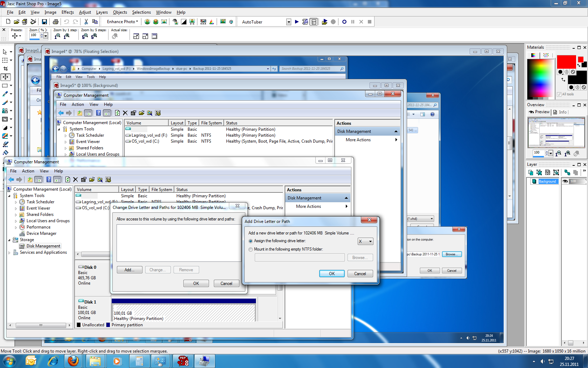The height and width of the screenshot is (368, 588).
Task: Click the Cut scissors icon
Action: [86, 22]
